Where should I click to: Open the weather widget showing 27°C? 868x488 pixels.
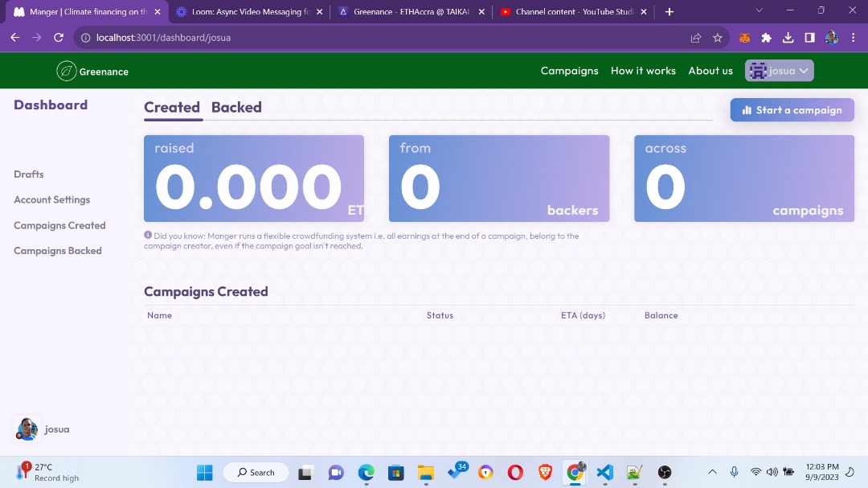(x=49, y=472)
